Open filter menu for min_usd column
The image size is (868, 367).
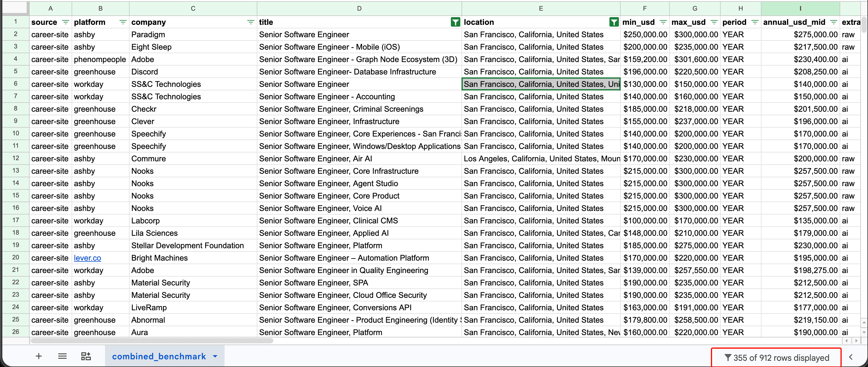[x=663, y=22]
